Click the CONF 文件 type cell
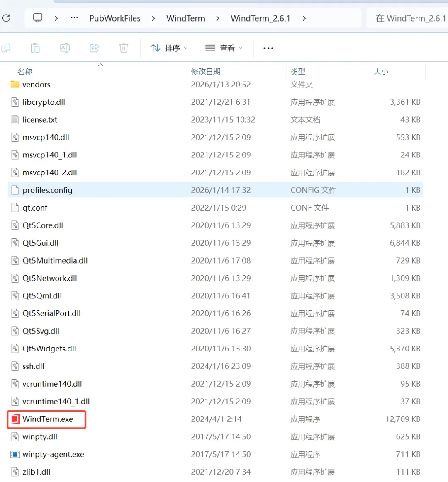 click(x=309, y=208)
